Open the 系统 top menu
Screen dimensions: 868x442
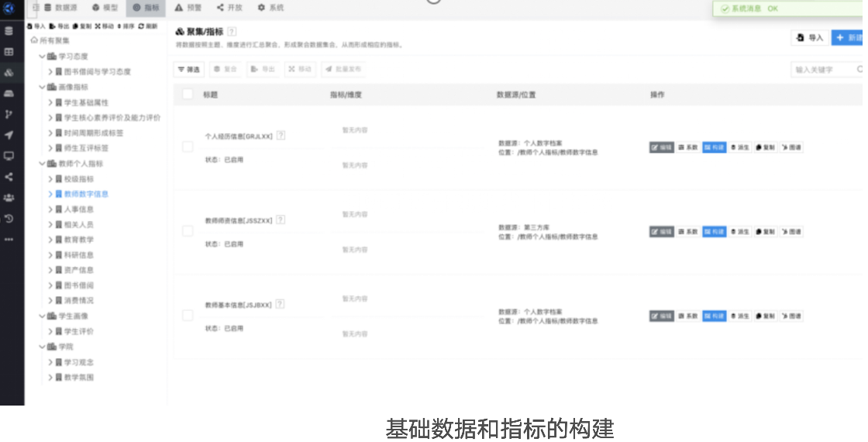click(x=270, y=8)
